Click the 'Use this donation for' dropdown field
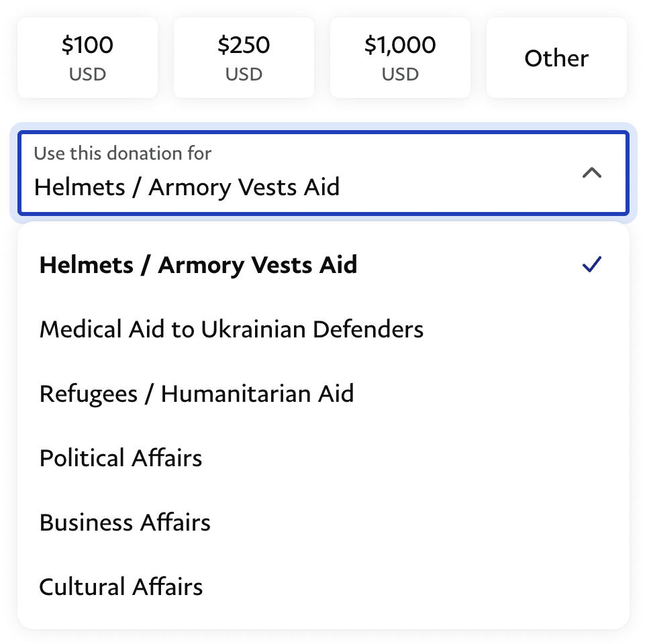 click(322, 173)
